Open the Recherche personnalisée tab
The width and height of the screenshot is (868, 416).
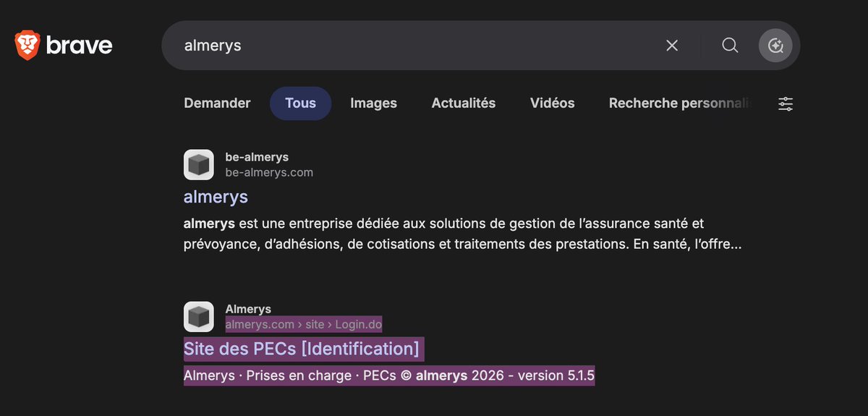681,103
